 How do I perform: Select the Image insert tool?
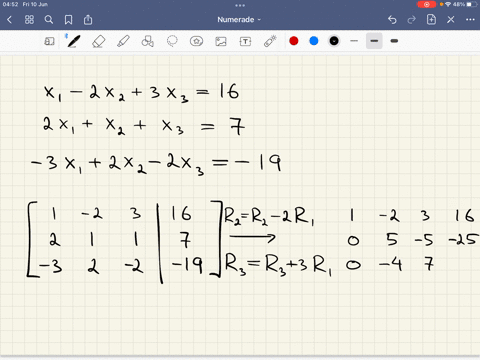pyautogui.click(x=221, y=41)
